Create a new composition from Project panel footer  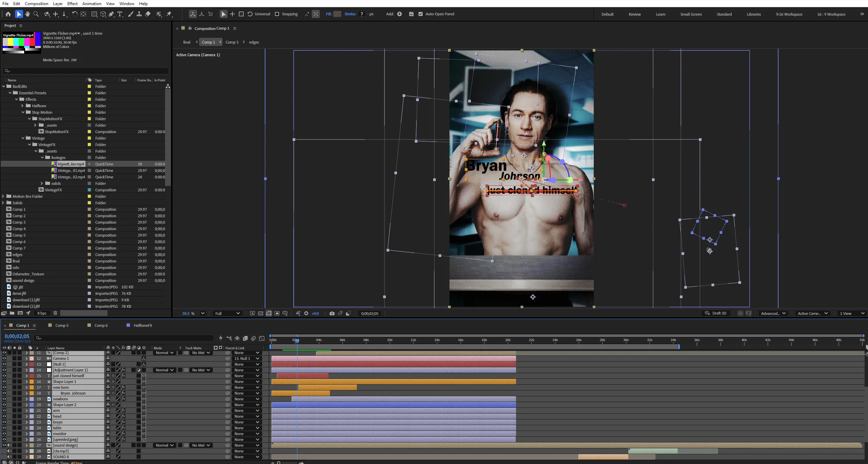pyautogui.click(x=20, y=313)
